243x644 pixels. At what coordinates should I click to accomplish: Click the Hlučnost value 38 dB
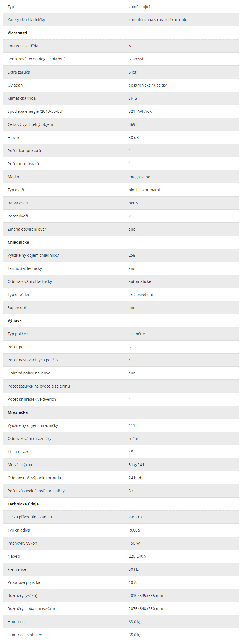133,138
